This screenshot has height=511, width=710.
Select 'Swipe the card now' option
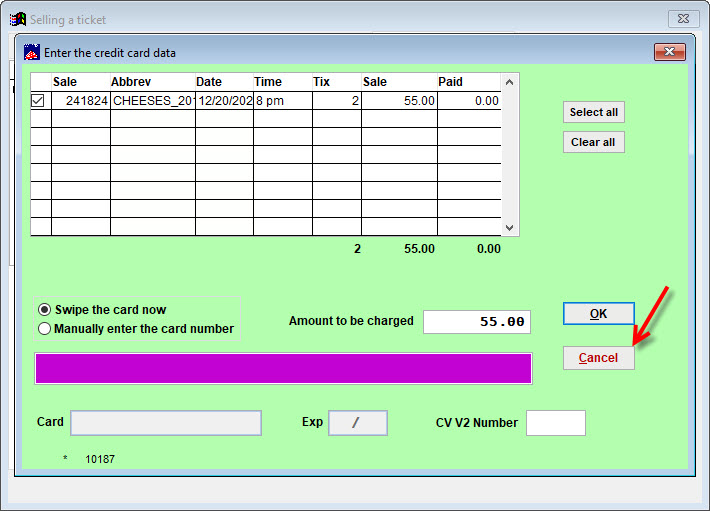(44, 310)
